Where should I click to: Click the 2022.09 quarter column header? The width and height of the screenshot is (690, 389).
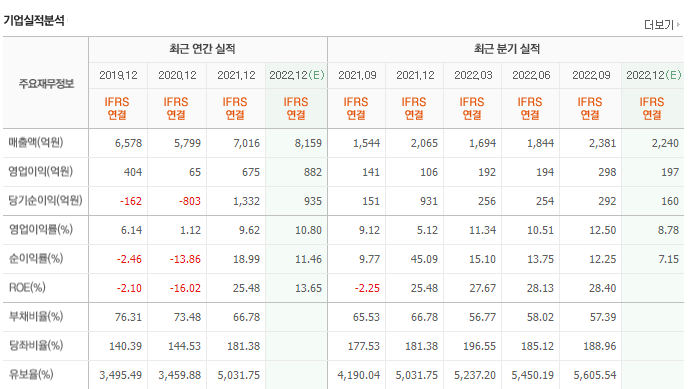click(x=591, y=75)
